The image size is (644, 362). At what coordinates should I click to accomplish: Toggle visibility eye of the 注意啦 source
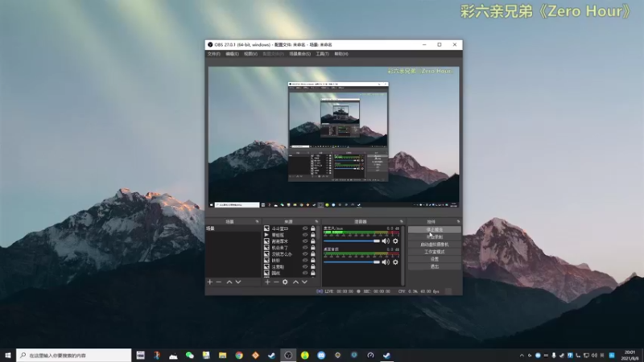pyautogui.click(x=305, y=267)
